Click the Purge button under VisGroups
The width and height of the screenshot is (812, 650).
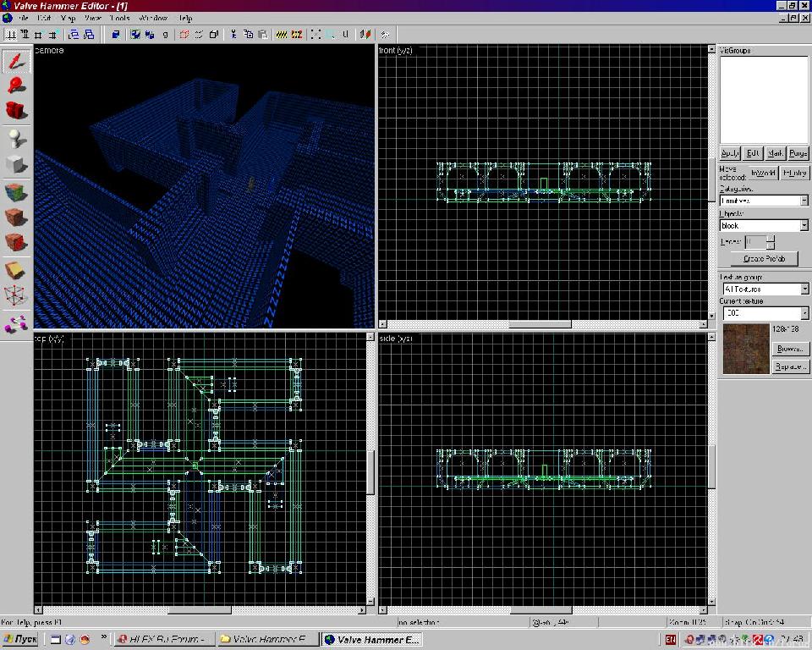pos(798,153)
